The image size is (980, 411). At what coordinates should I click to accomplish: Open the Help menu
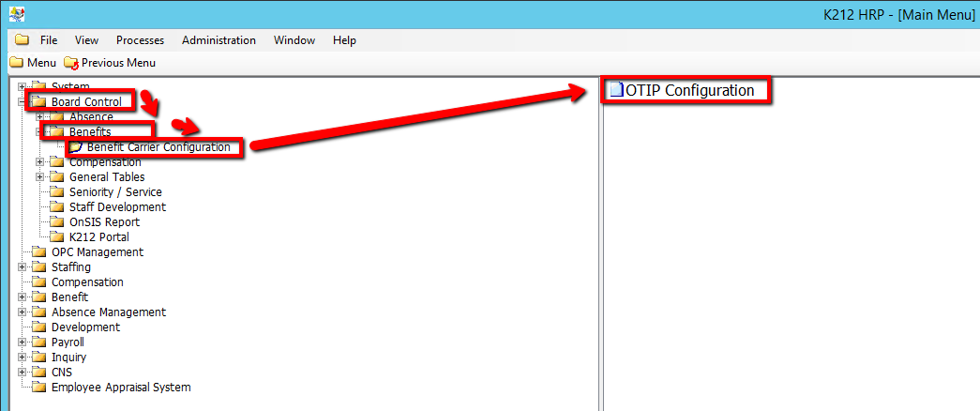click(x=344, y=40)
